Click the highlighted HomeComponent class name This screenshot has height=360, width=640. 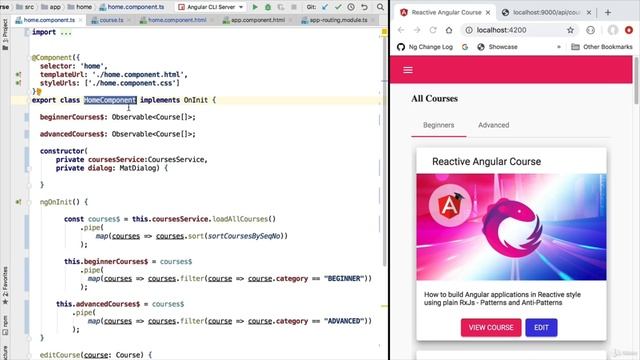(110, 100)
